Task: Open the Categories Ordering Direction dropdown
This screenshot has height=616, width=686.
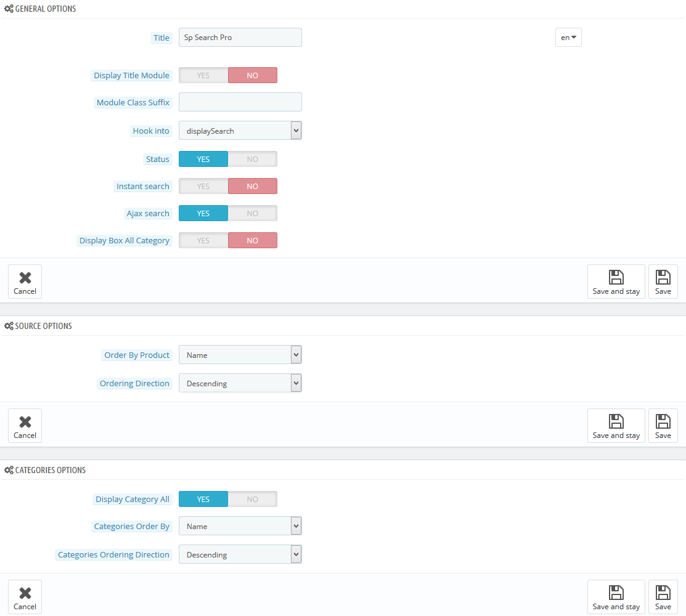Action: [240, 555]
